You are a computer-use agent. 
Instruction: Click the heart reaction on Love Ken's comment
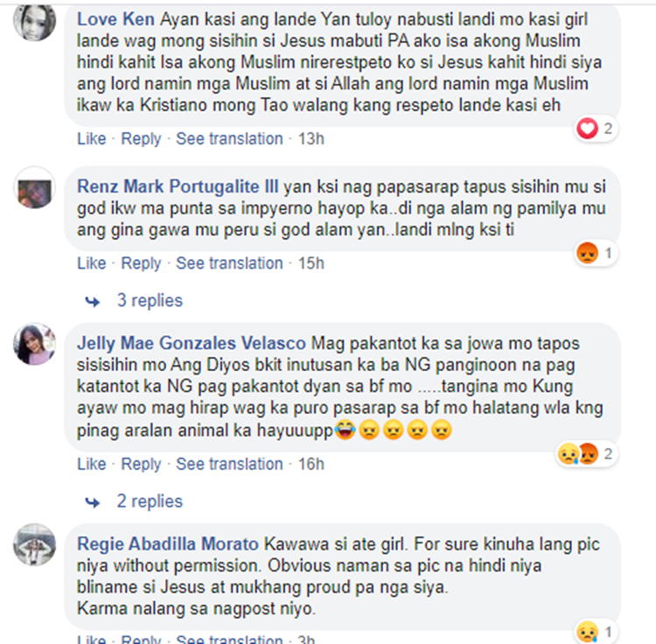[587, 128]
